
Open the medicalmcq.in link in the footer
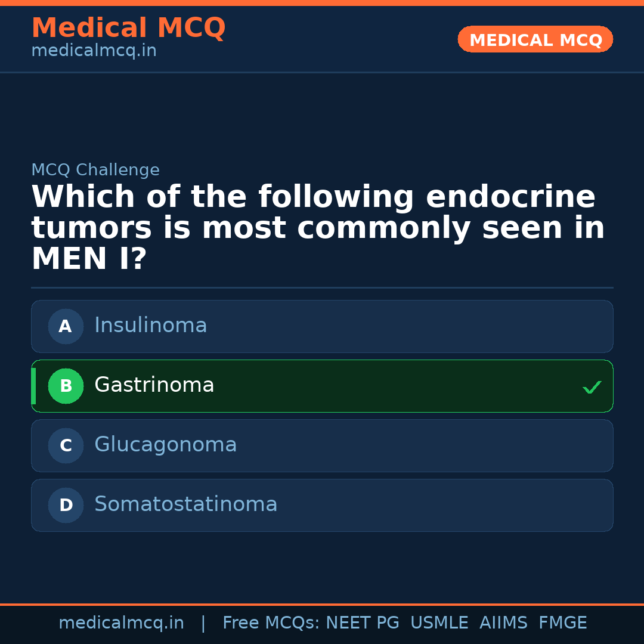tap(121, 623)
